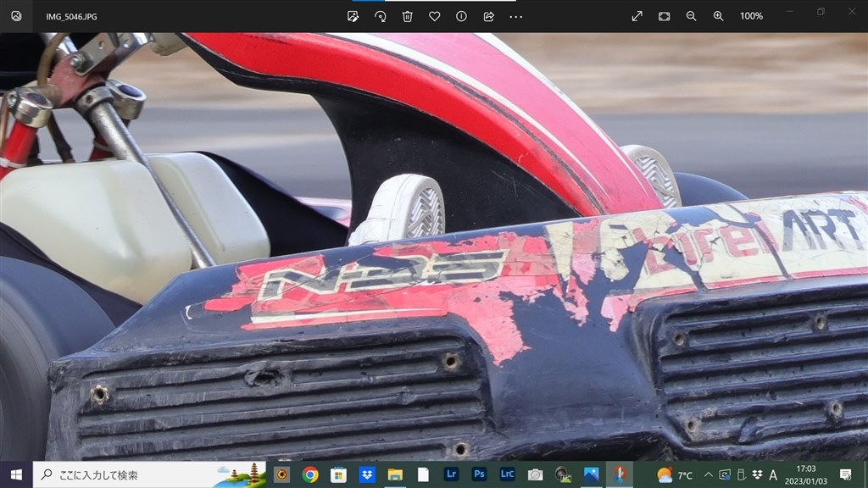The width and height of the screenshot is (868, 488).
Task: Open Dropbox tray icon
Action: coord(757,474)
